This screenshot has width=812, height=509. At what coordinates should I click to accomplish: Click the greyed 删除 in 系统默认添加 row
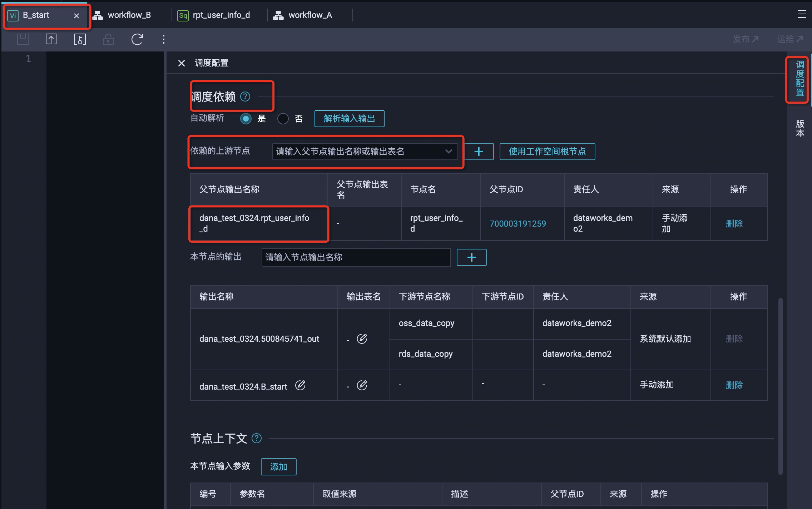point(734,339)
